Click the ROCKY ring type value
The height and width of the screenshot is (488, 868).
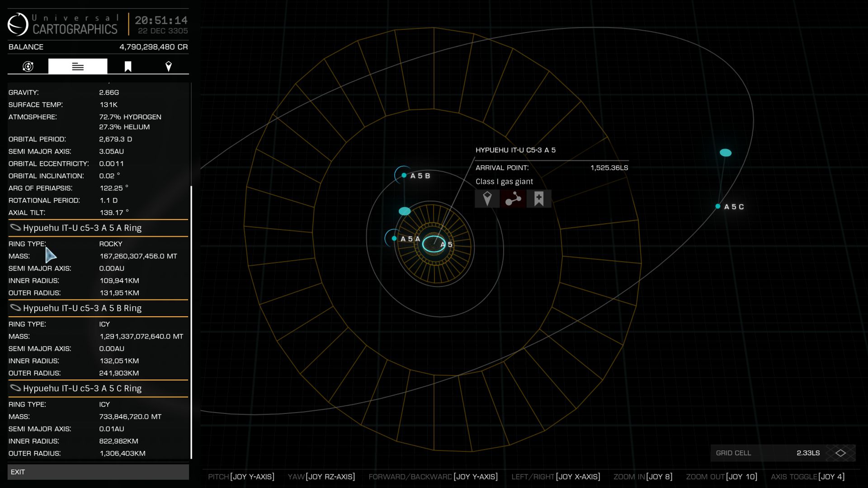tap(111, 244)
